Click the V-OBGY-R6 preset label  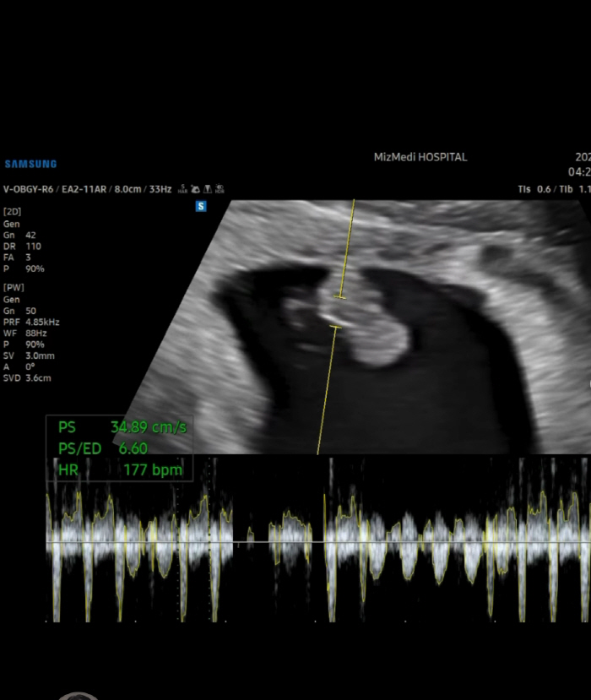click(x=30, y=189)
